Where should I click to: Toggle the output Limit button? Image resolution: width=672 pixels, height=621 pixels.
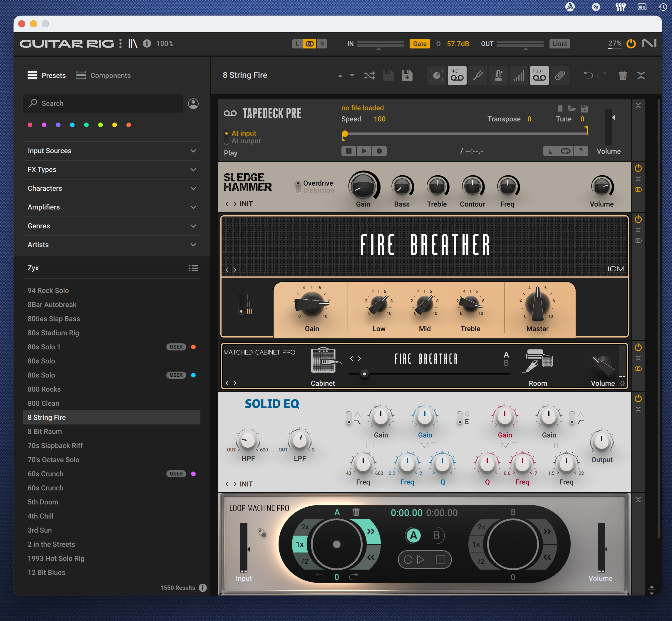tap(559, 44)
